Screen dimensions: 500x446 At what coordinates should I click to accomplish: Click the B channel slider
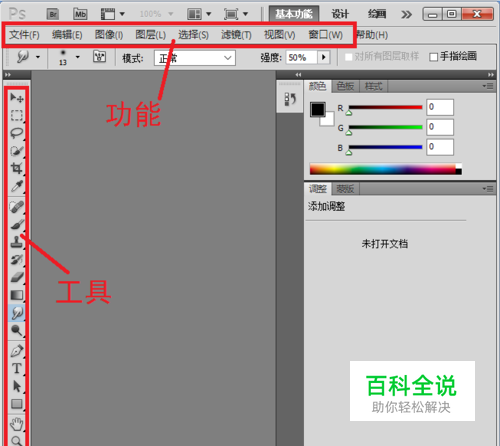pos(385,147)
